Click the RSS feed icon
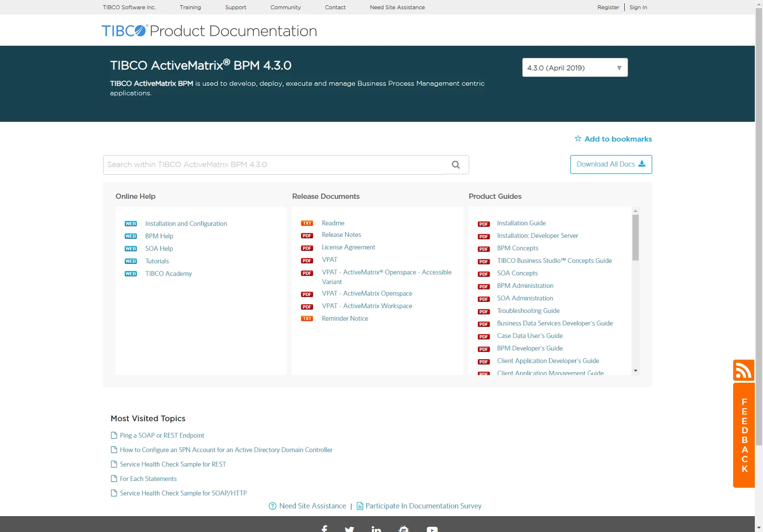This screenshot has height=532, width=763. pyautogui.click(x=744, y=370)
